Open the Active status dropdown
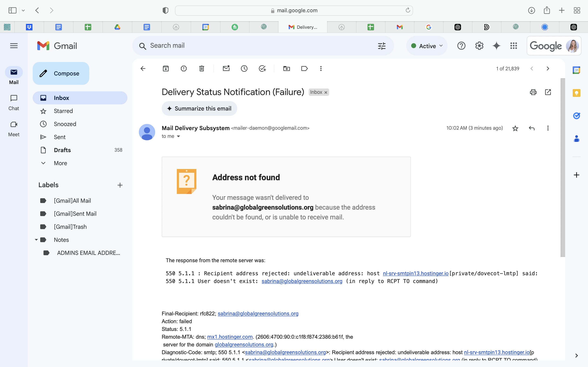588x367 pixels. [x=427, y=46]
